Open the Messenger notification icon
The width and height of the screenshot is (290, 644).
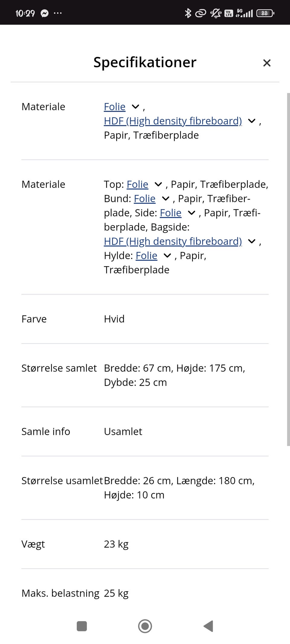click(x=44, y=13)
